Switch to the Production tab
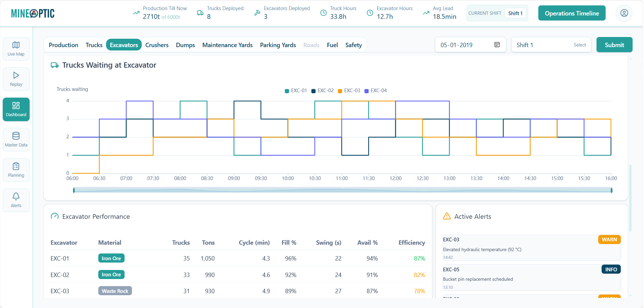The width and height of the screenshot is (644, 308). pos(63,45)
